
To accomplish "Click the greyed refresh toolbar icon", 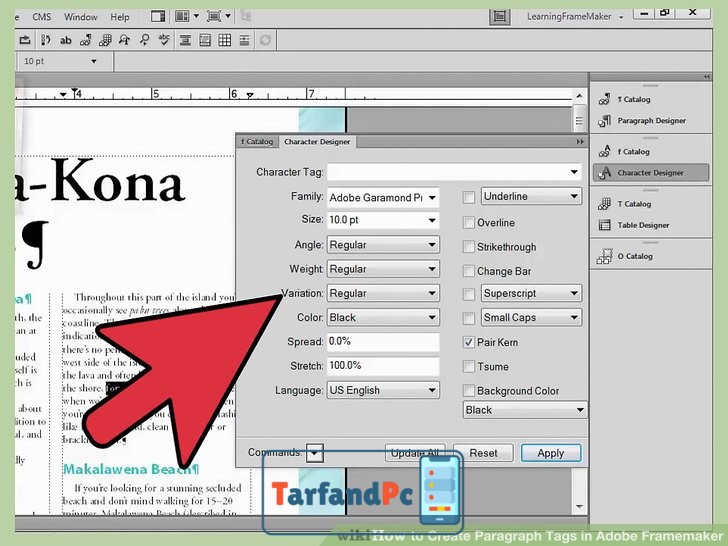I will (265, 40).
